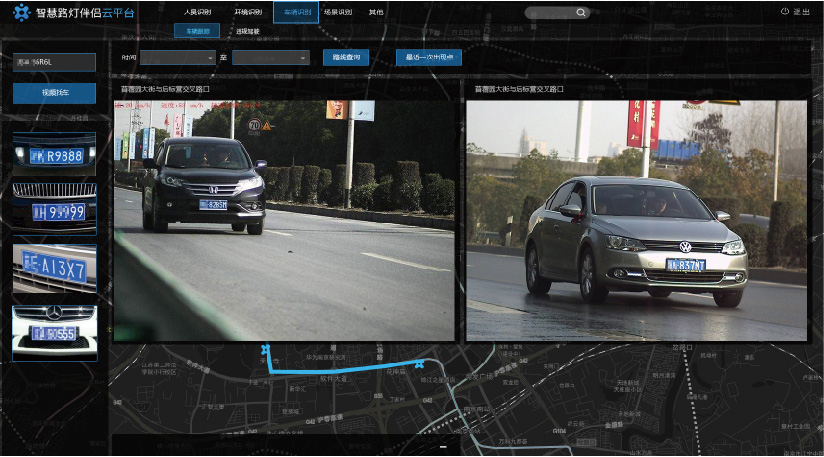The image size is (824, 457).
Task: Open the 人员识别 menu tab
Action: coord(197,13)
